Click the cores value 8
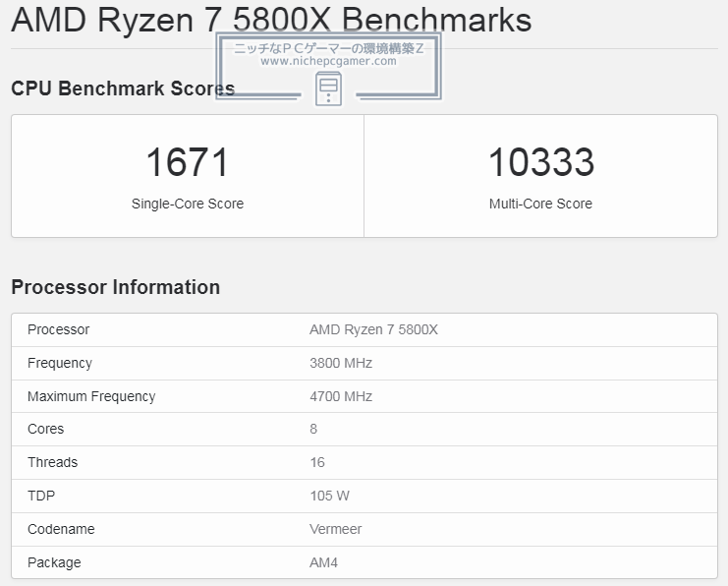 tap(313, 429)
